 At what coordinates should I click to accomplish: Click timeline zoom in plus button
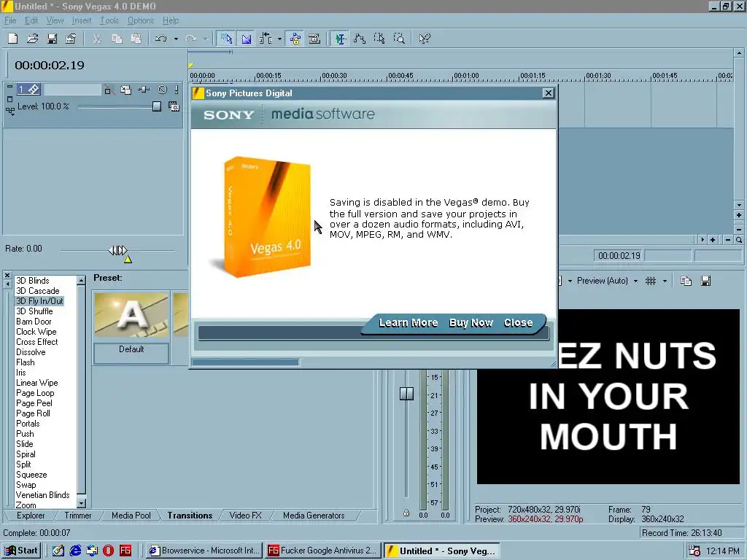[x=713, y=240]
